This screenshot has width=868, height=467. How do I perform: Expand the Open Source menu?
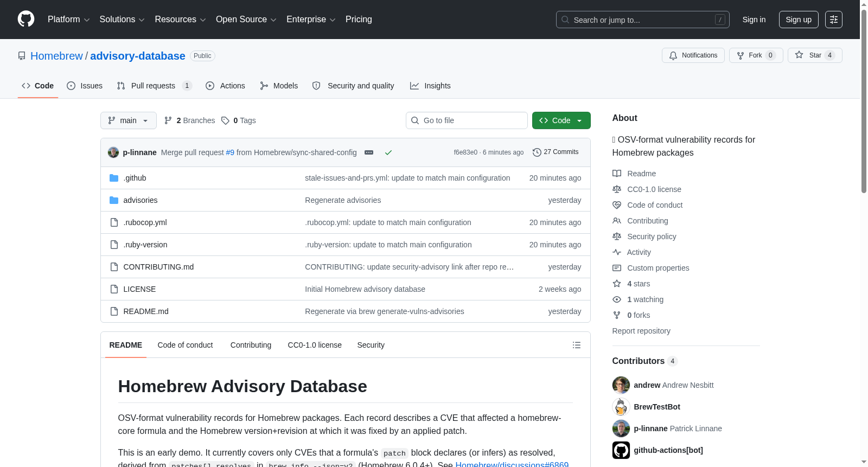246,20
